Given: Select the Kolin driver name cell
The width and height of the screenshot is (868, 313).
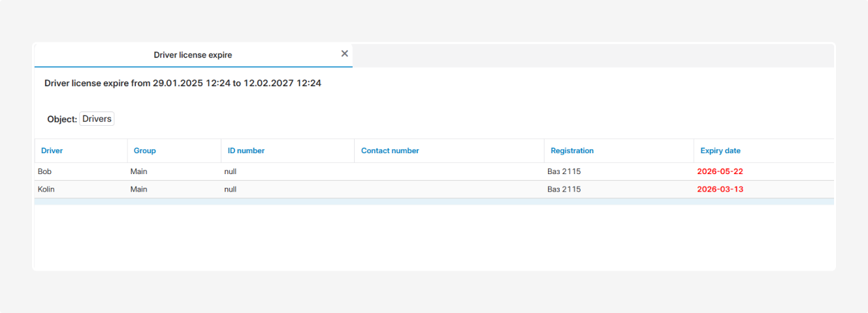Looking at the screenshot, I should 46,189.
